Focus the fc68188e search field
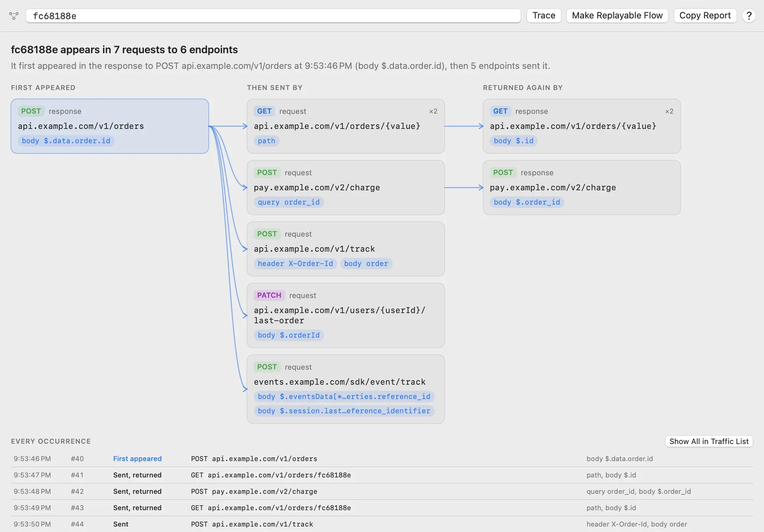Viewport: 764px width, 532px height. pos(273,16)
